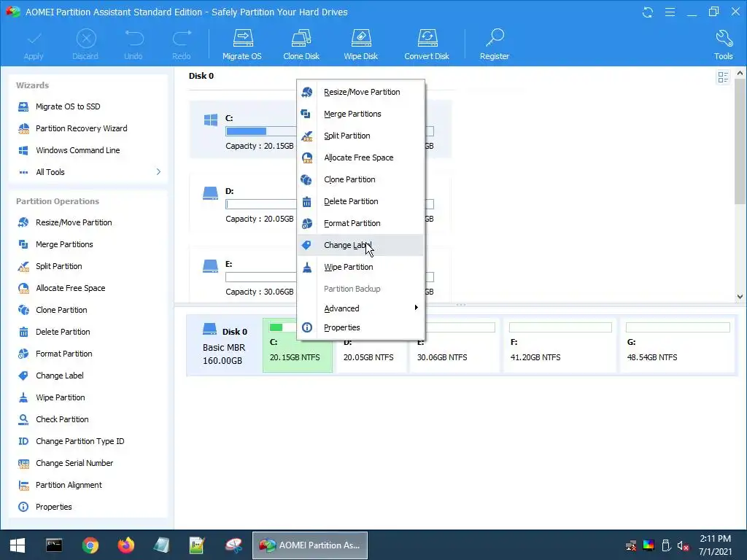This screenshot has height=560, width=747.
Task: Pick Split Partition in context menu
Action: 360,136
